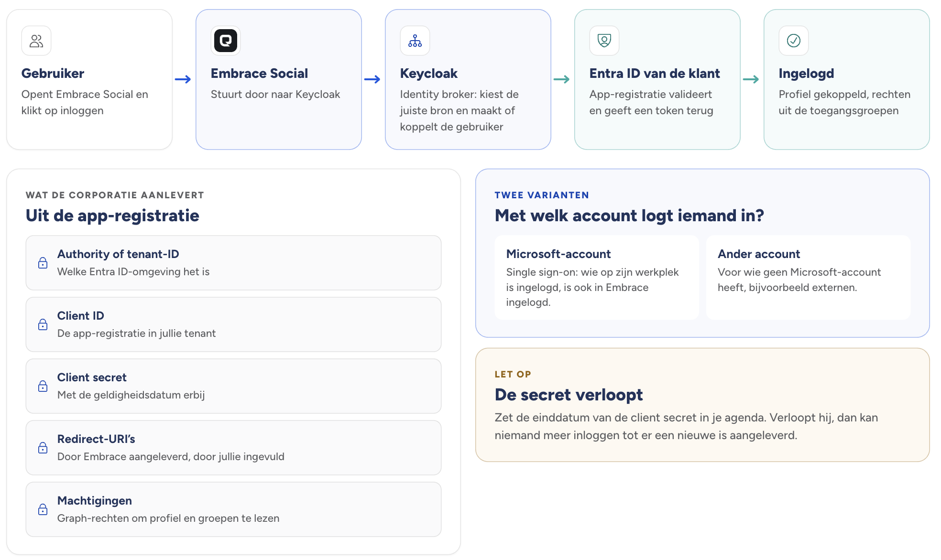
Task: Click the lock icon beside Client secret
Action: (43, 386)
